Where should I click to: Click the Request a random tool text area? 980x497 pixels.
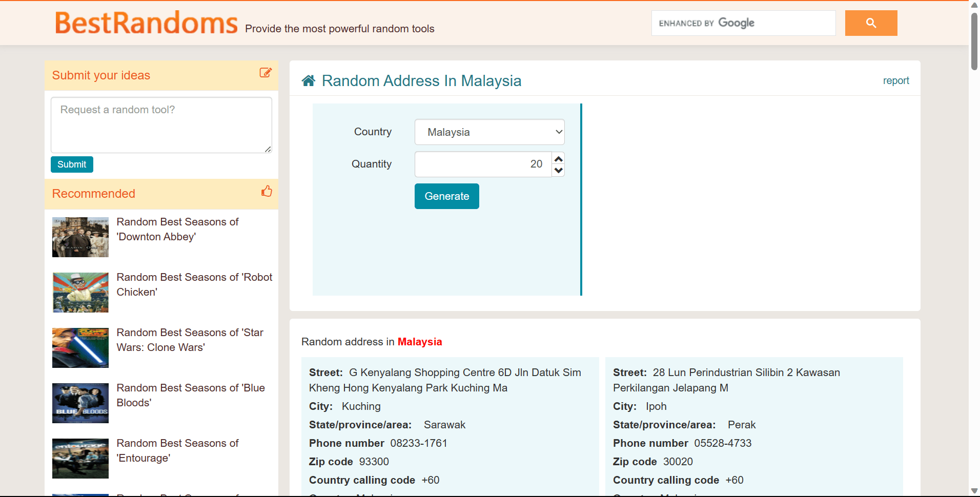[x=161, y=125]
